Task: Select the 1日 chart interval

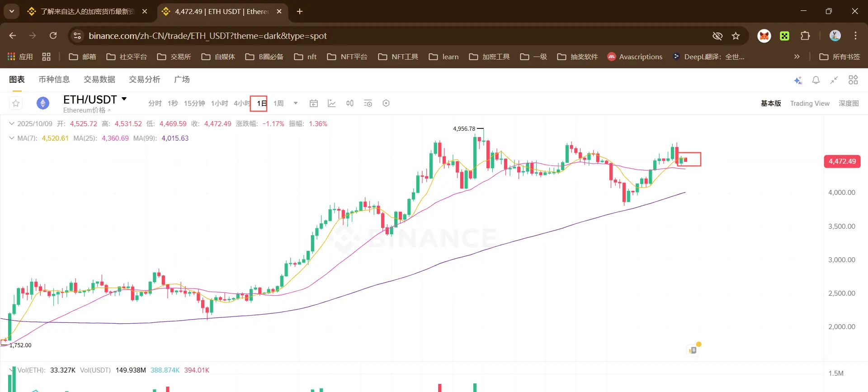Action: [x=261, y=104]
